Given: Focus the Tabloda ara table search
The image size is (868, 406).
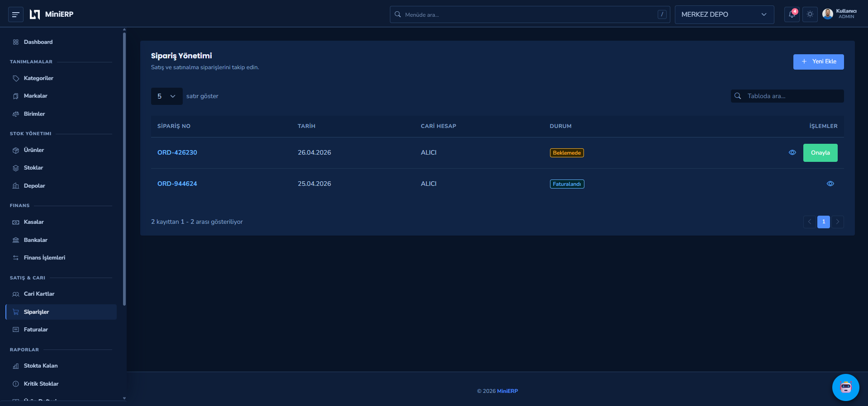Looking at the screenshot, I should point(787,96).
